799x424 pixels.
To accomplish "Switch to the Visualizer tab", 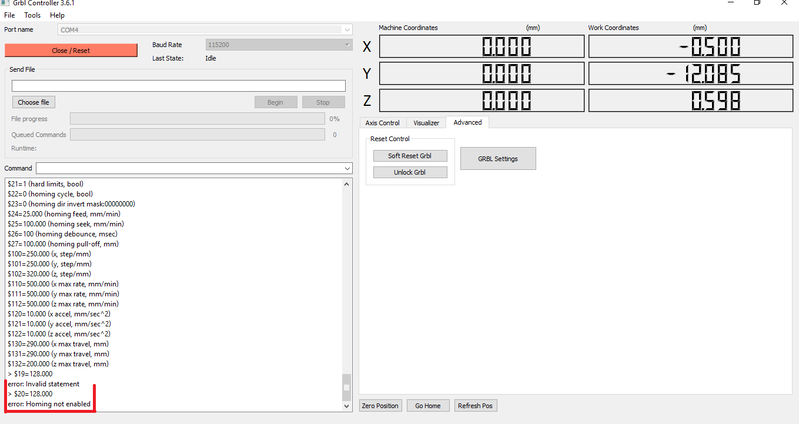I will point(426,123).
